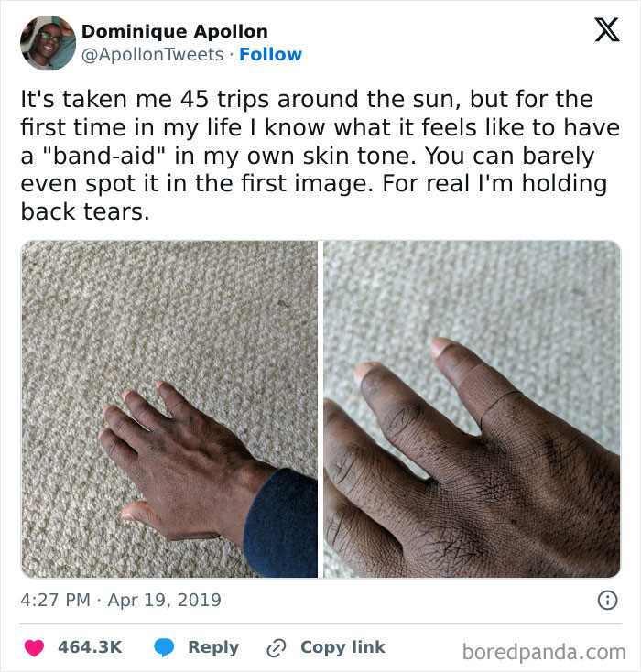Open the Dominique Apollon display name

tap(175, 32)
